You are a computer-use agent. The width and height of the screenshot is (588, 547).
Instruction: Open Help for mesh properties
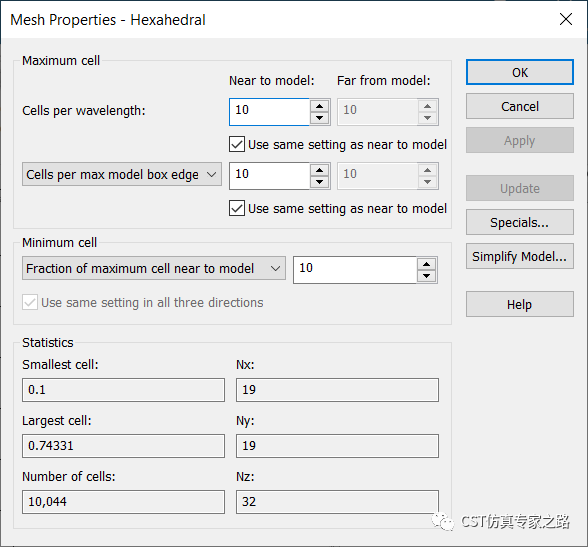click(520, 304)
